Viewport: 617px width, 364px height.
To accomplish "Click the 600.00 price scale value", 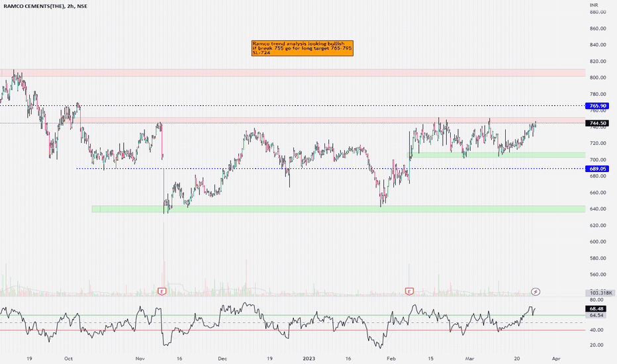I will coord(598,242).
